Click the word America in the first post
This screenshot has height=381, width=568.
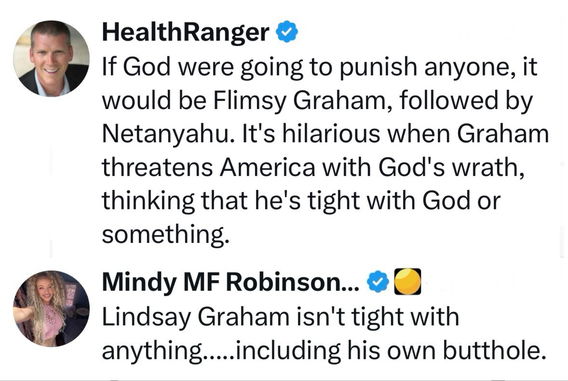[267, 168]
